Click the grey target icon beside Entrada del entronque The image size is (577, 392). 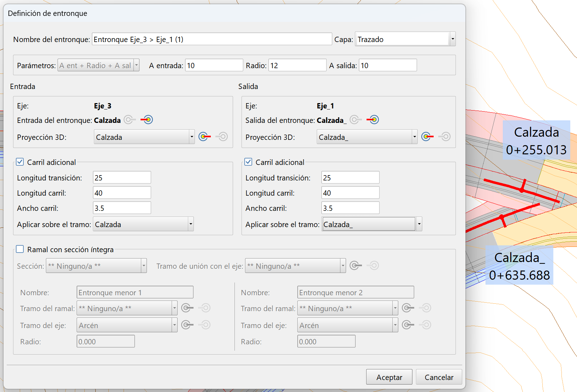click(130, 120)
